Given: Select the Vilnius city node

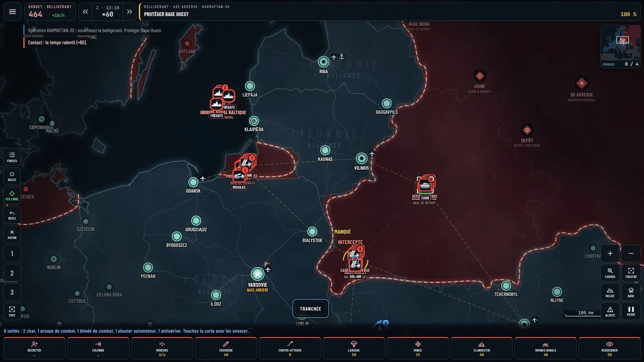Looking at the screenshot, I should click(361, 158).
